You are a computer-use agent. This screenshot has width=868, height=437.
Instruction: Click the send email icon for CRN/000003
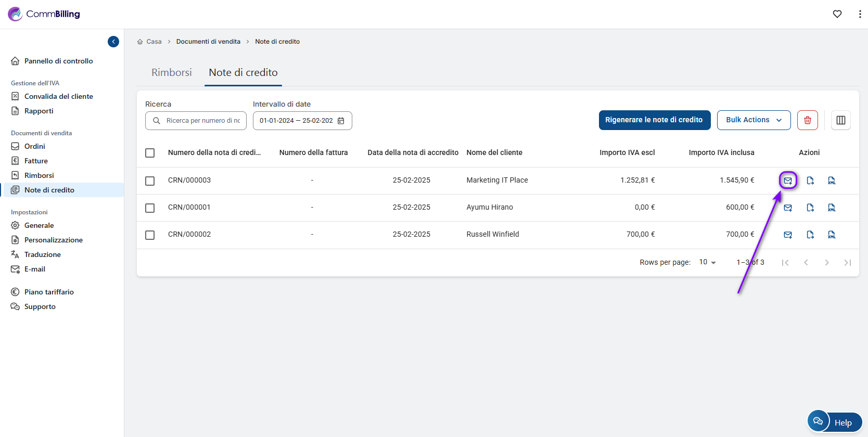[788, 181]
